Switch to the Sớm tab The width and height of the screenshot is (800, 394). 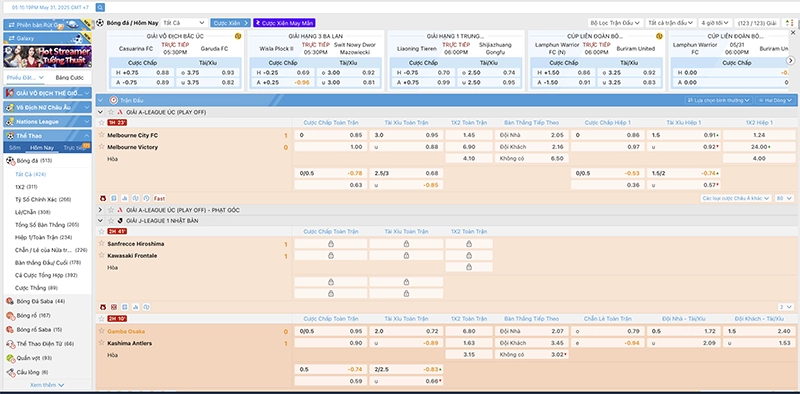point(15,147)
